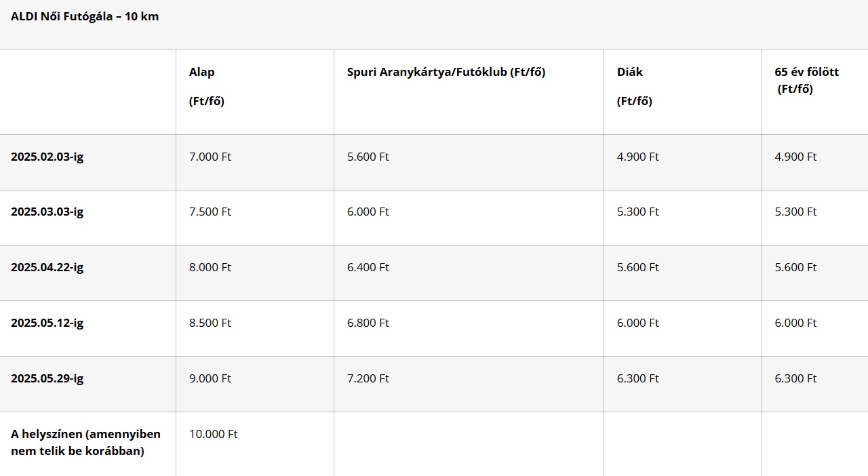Click the 65 év fölött column header
The width and height of the screenshot is (868, 476).
click(807, 80)
